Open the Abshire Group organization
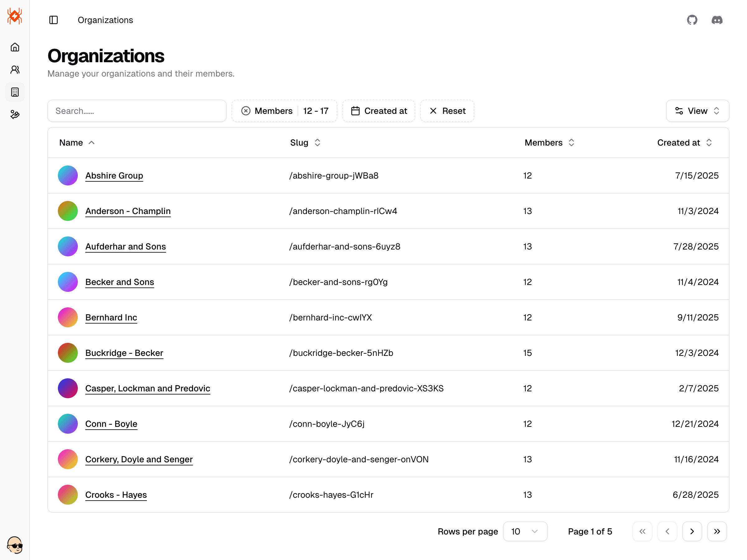The width and height of the screenshot is (747, 560). tap(114, 175)
